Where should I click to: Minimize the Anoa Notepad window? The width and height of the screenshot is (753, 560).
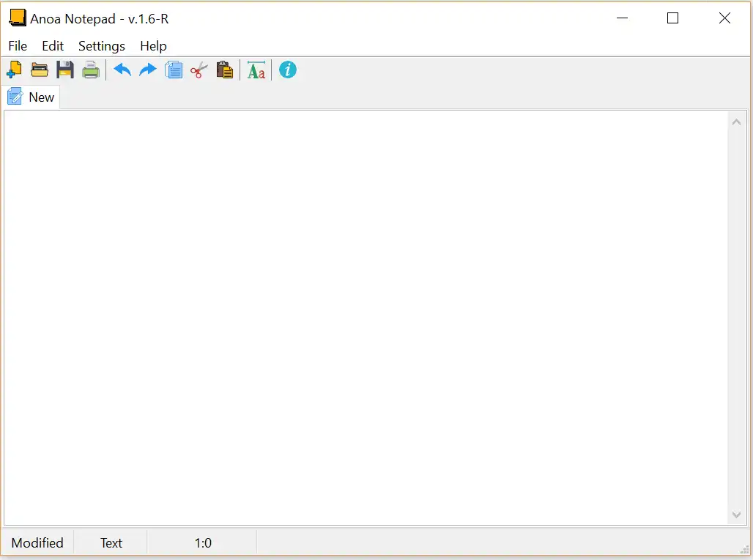tap(623, 18)
